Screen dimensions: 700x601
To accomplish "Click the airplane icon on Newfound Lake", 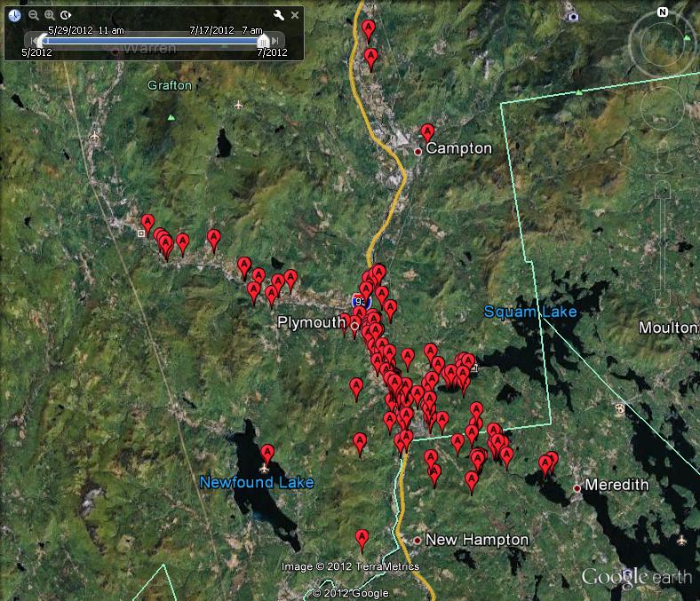I will [265, 469].
